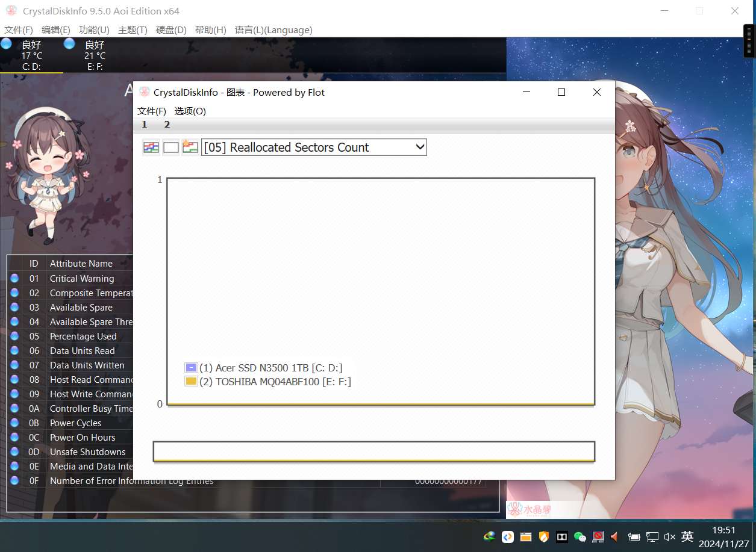Click status orb for Power On Hours row
Image resolution: width=756 pixels, height=552 pixels.
pyautogui.click(x=14, y=437)
